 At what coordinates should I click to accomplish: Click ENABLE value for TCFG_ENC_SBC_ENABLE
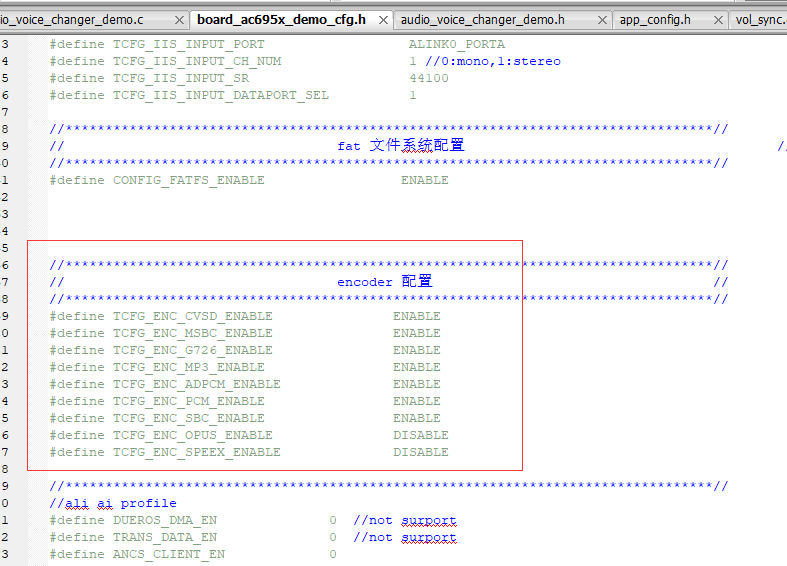(417, 418)
